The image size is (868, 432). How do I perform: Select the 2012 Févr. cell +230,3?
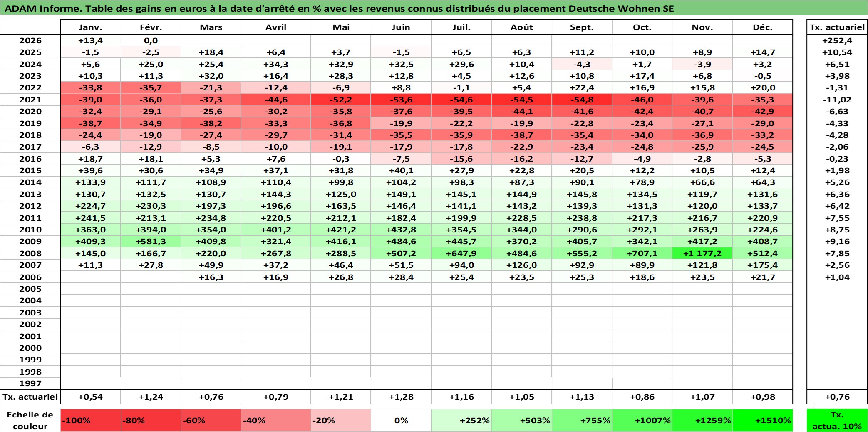[x=151, y=206]
